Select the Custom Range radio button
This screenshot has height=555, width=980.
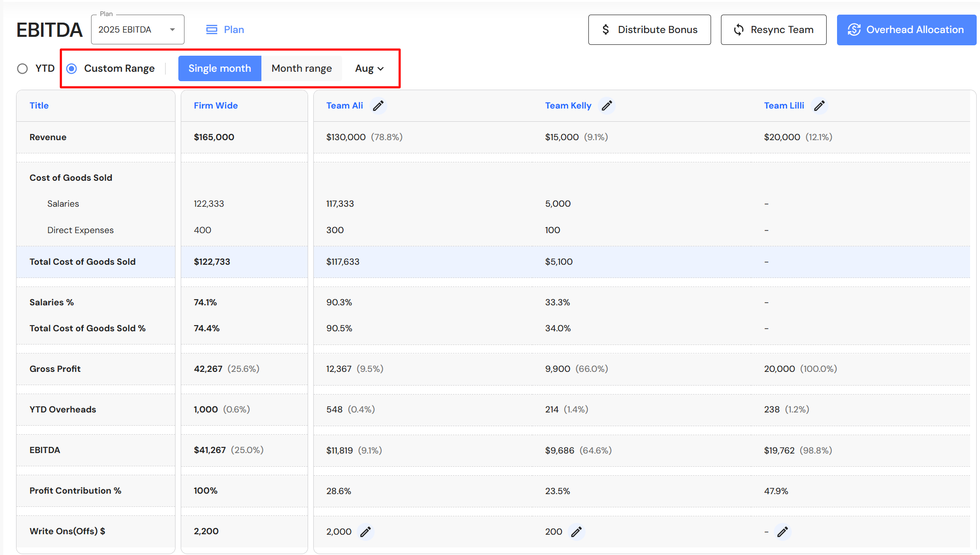(72, 69)
